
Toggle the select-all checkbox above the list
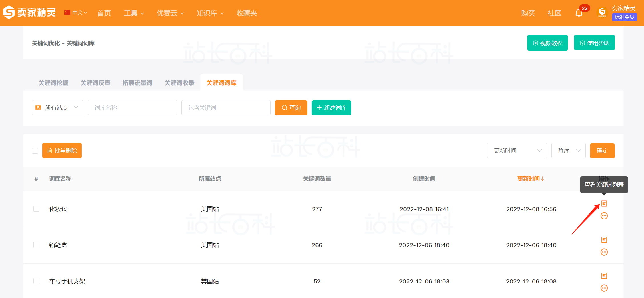pos(34,150)
